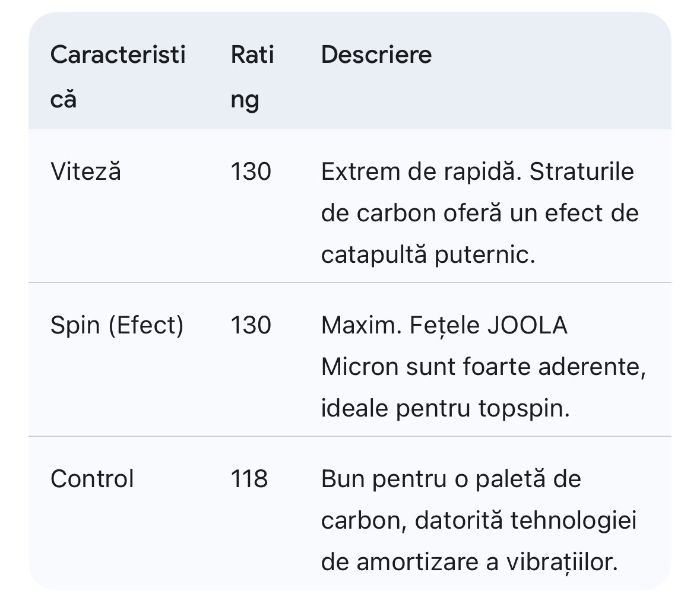Click the 130 rating for Spin
The height and width of the screenshot is (607, 700).
[x=251, y=325]
